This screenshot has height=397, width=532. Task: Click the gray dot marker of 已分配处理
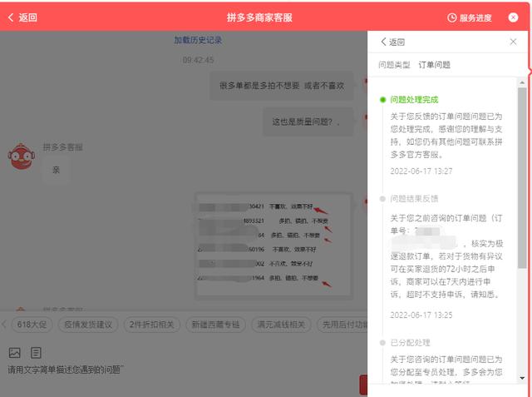(382, 343)
